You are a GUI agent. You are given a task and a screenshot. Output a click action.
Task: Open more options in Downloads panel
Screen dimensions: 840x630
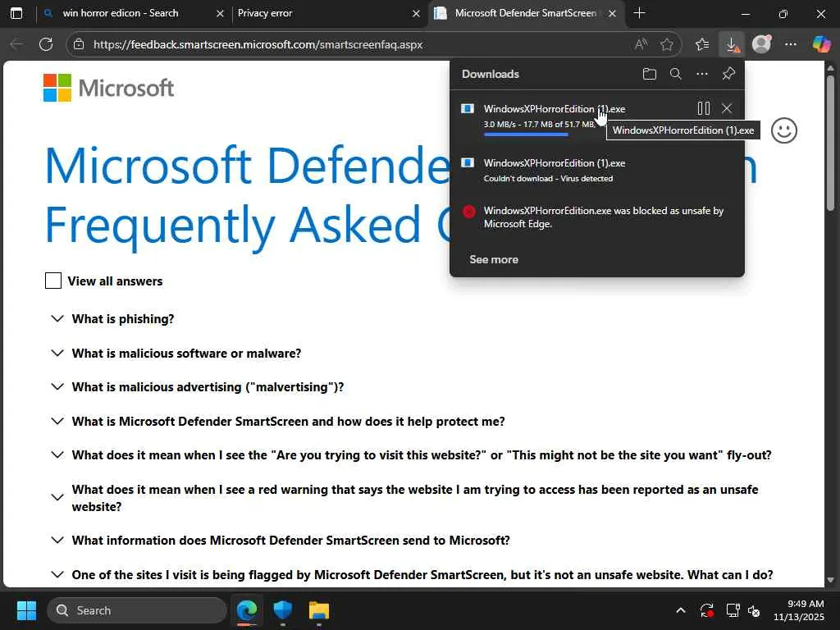(x=702, y=74)
